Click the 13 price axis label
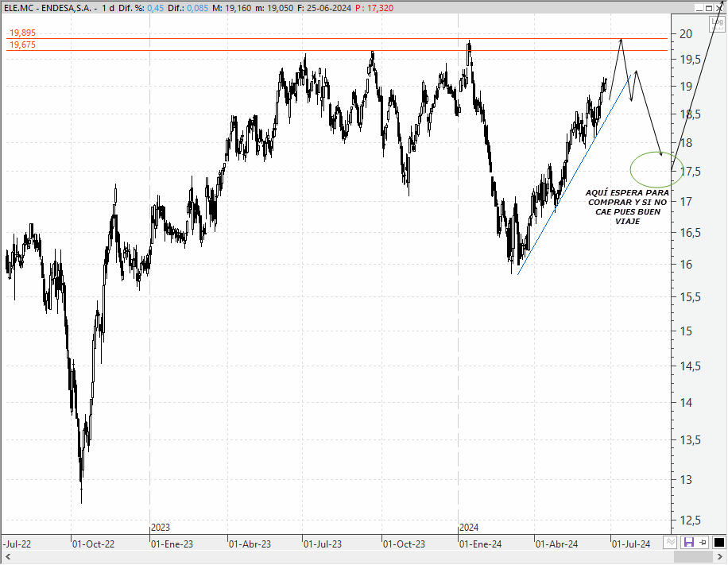Viewport: 728px width, 565px height. 686,480
